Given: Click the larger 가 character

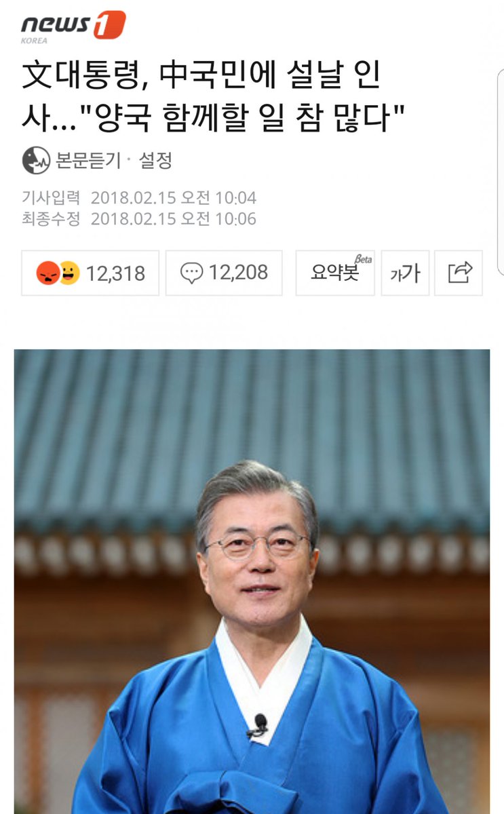Looking at the screenshot, I should tap(411, 273).
